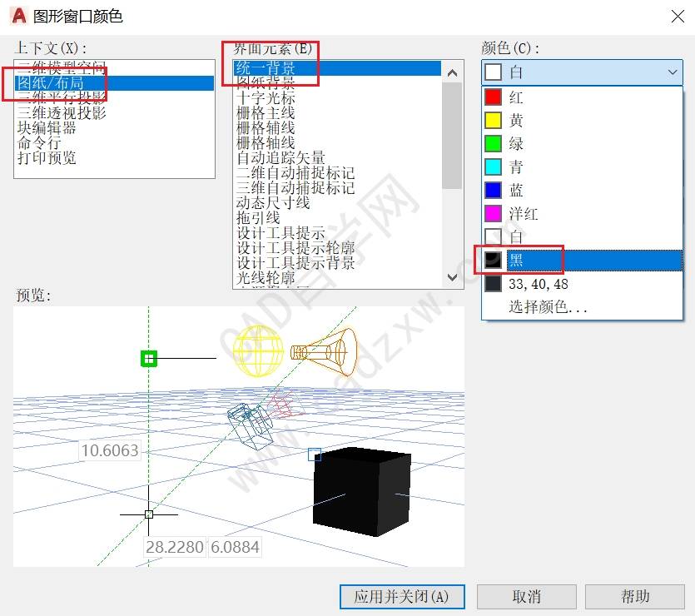The width and height of the screenshot is (695, 616).
Task: Click 应用并关闭 button
Action: click(402, 596)
